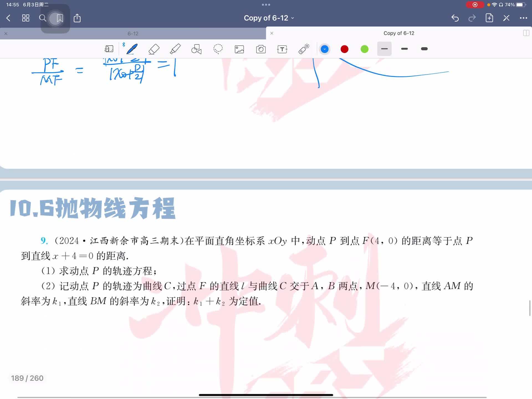This screenshot has height=399, width=532.
Task: Switch to the Copy of 6-12 tab
Action: point(398,33)
